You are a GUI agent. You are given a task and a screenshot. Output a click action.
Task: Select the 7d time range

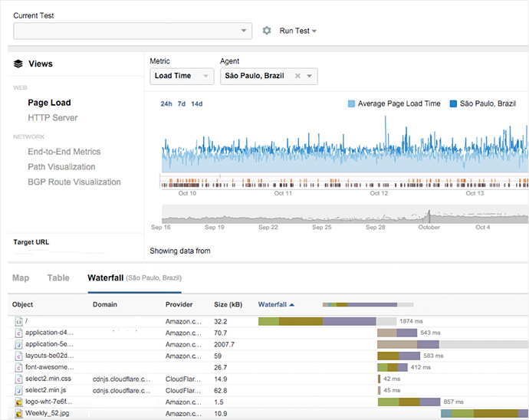(182, 103)
